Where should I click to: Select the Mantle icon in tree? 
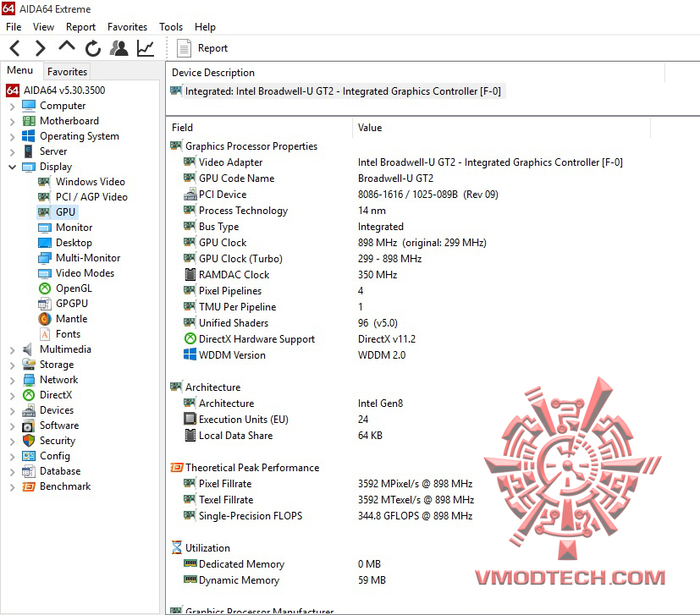[x=45, y=319]
